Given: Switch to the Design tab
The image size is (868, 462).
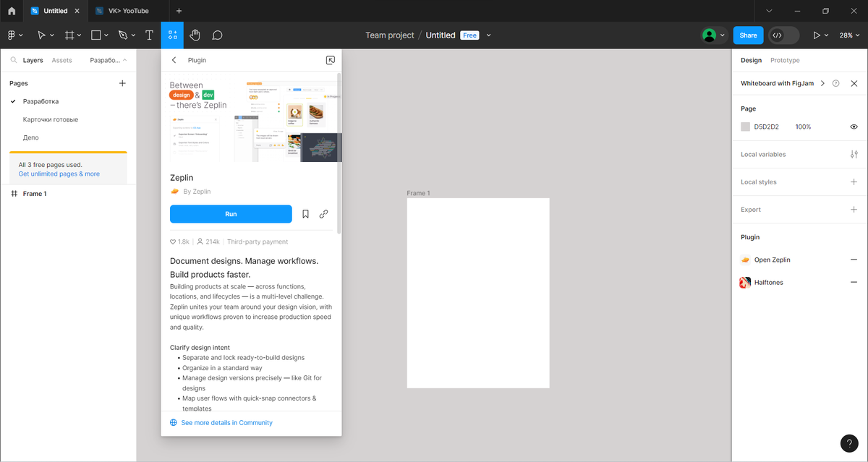Looking at the screenshot, I should pos(751,61).
